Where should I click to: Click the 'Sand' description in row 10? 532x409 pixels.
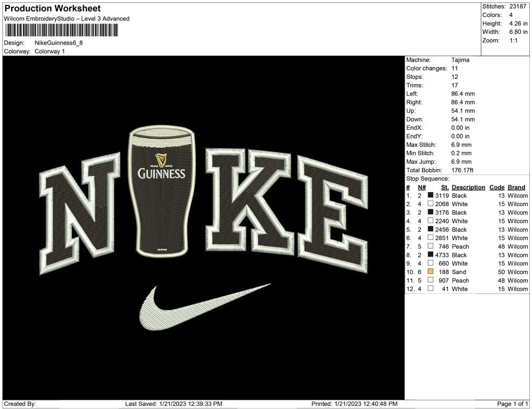point(459,272)
